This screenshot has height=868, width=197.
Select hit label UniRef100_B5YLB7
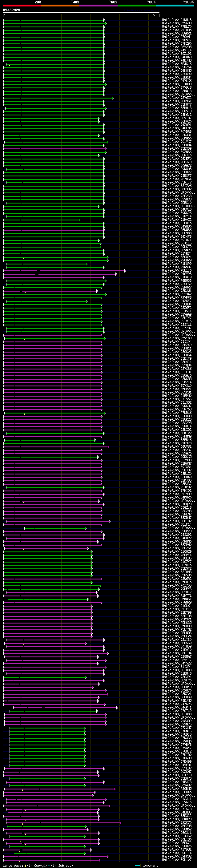pyautogui.click(x=177, y=768)
